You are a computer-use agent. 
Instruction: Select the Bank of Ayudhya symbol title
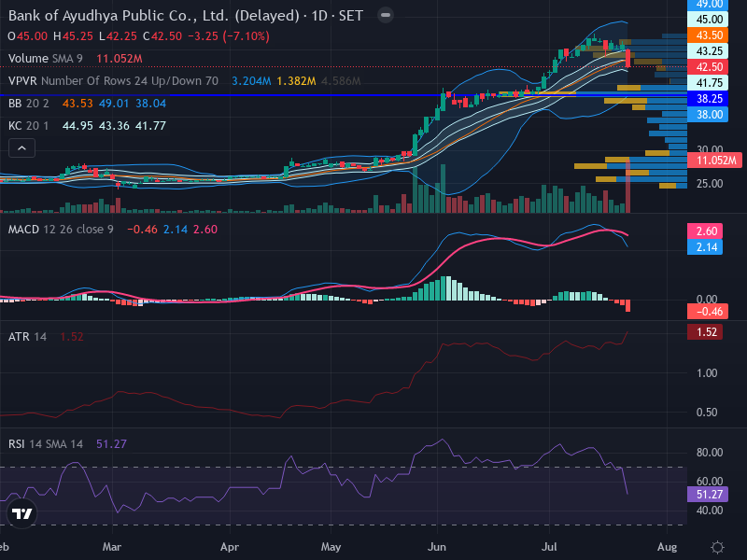pyautogui.click(x=154, y=16)
